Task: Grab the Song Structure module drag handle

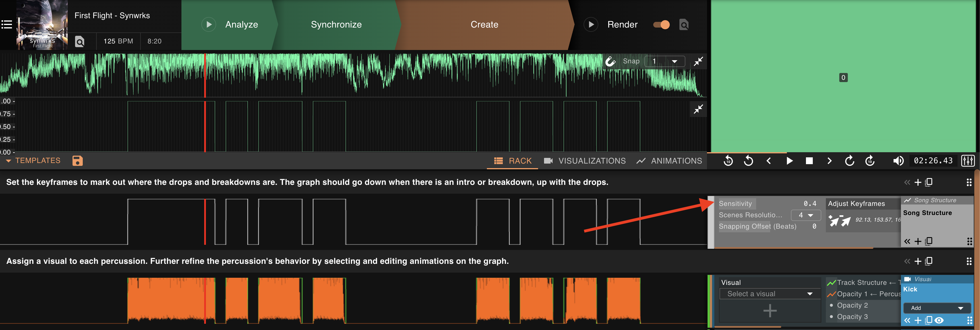Action: (969, 242)
